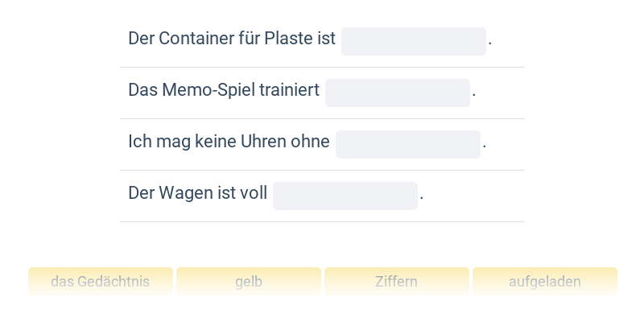Select the "gelb" answer tile
This screenshot has height=322, width=644.
249,282
